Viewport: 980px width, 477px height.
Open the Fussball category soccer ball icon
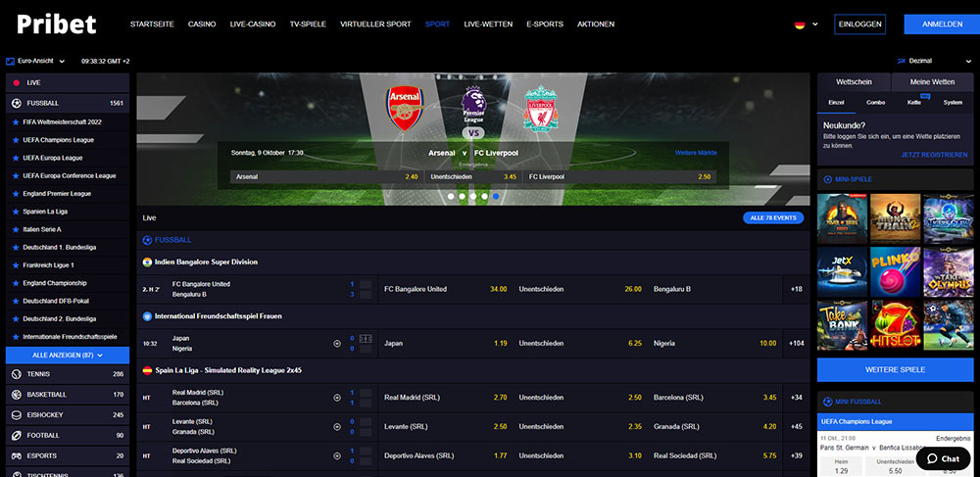[17, 103]
